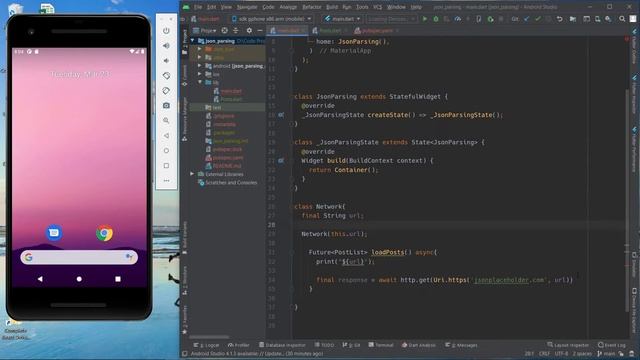This screenshot has width=640, height=360.
Task: Open the VCS menu
Action: click(378, 7)
